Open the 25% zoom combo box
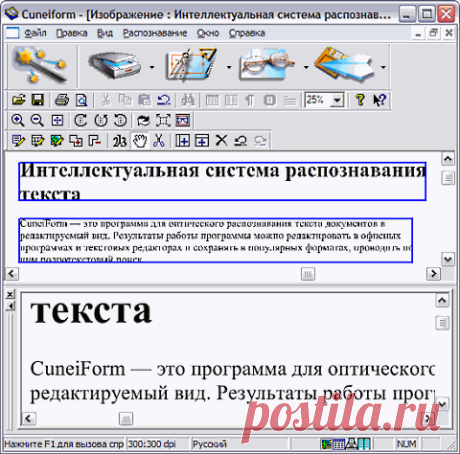This screenshot has width=460, height=454. pyautogui.click(x=325, y=100)
